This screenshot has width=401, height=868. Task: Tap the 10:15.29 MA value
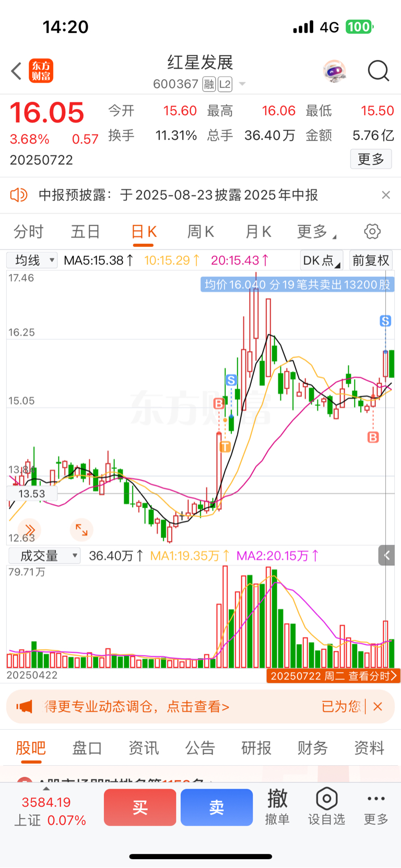click(x=172, y=260)
